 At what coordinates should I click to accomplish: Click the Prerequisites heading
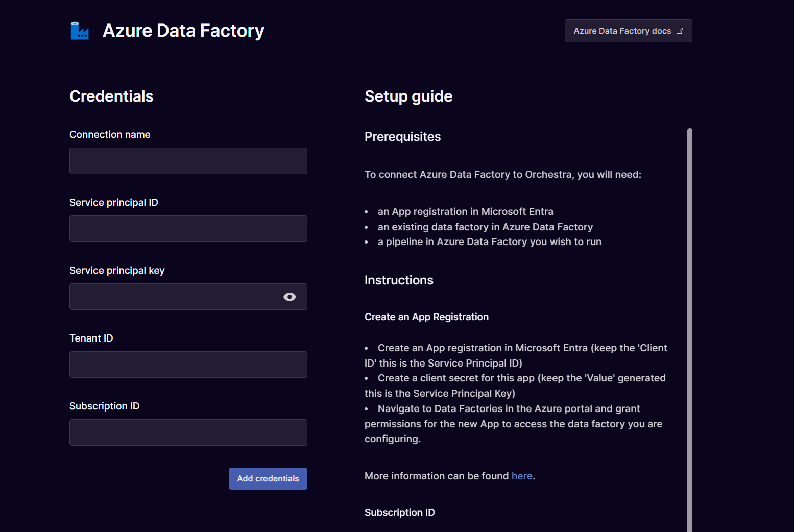click(402, 137)
